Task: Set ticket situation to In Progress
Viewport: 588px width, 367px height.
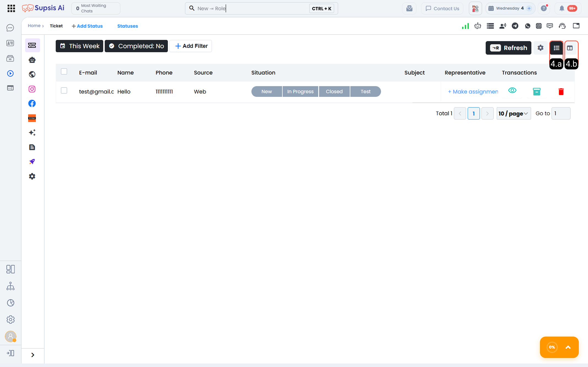Action: (x=300, y=91)
